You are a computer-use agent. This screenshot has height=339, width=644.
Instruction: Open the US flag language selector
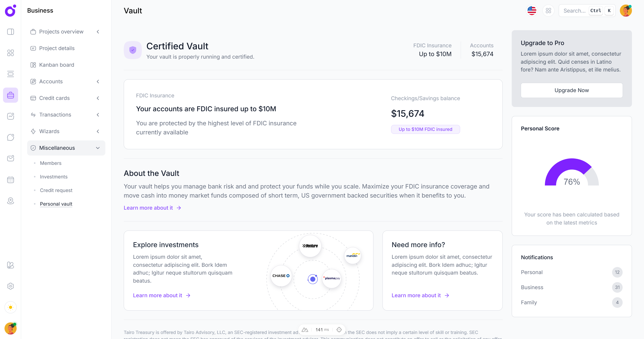(x=532, y=11)
